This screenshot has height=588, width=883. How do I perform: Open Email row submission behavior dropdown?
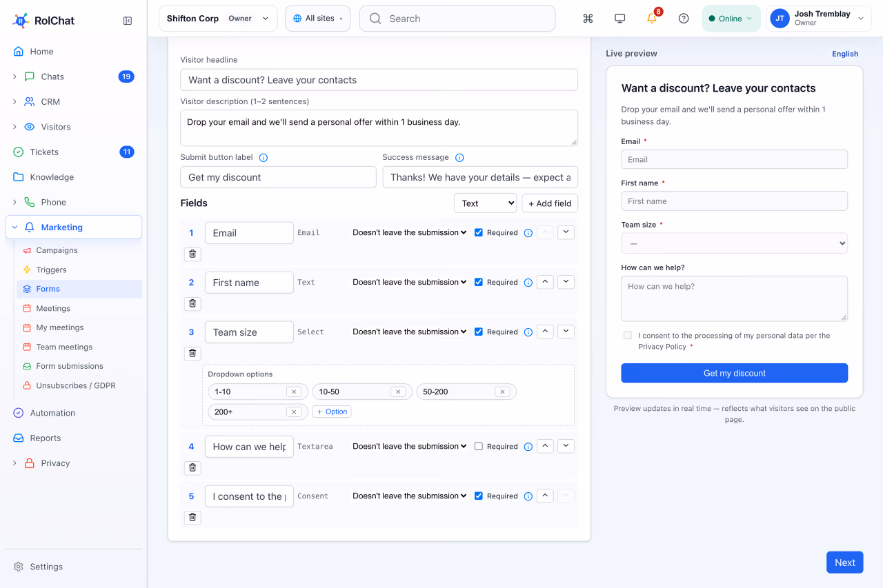tap(410, 232)
